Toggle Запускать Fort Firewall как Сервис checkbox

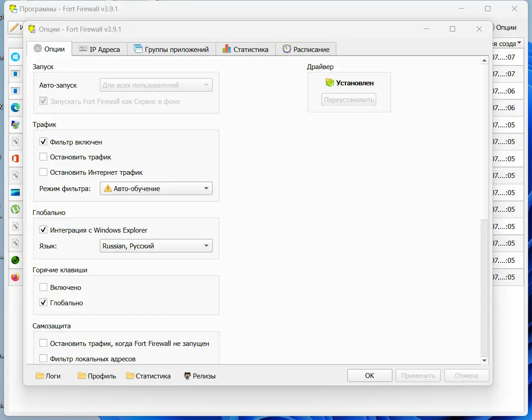tap(43, 101)
